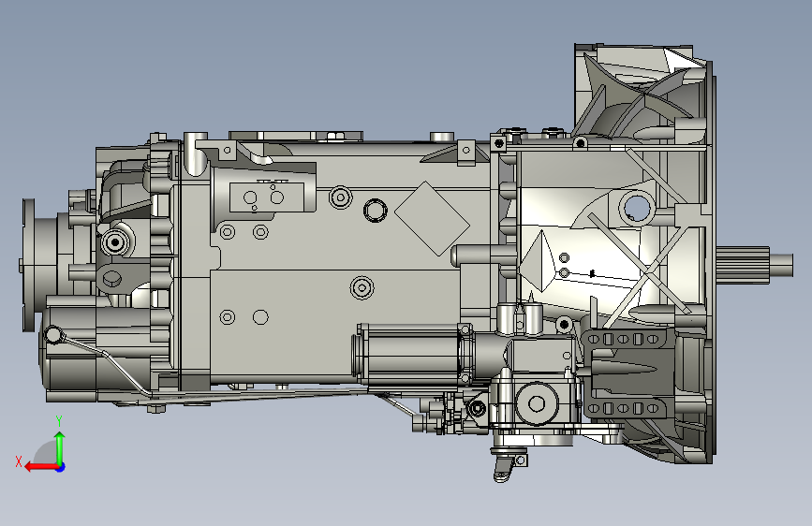Select the round output flange of the gearbox
This screenshot has height=526, width=812.
click(x=28, y=265)
